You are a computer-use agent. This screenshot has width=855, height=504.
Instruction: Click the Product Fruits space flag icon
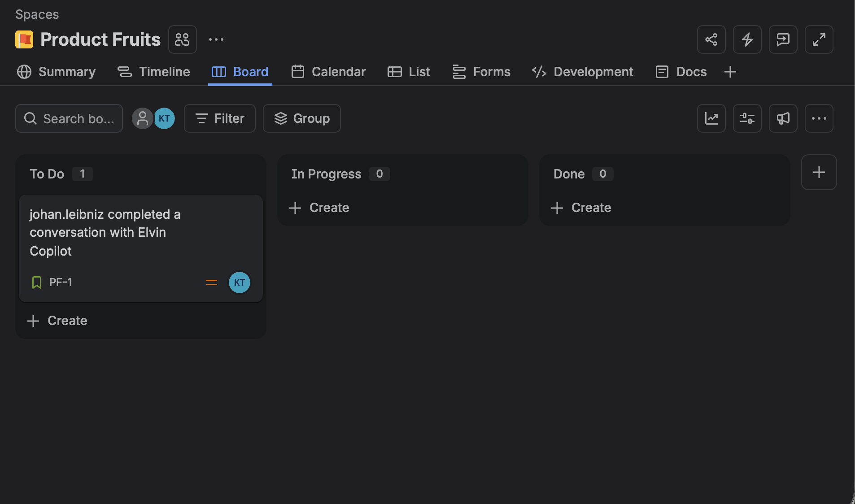(x=24, y=39)
